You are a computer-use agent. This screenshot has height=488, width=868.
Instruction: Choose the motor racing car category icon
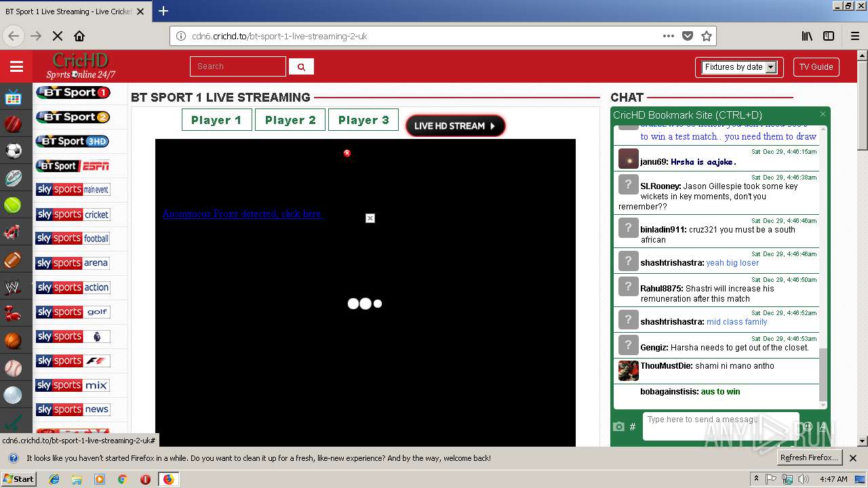[x=13, y=232]
